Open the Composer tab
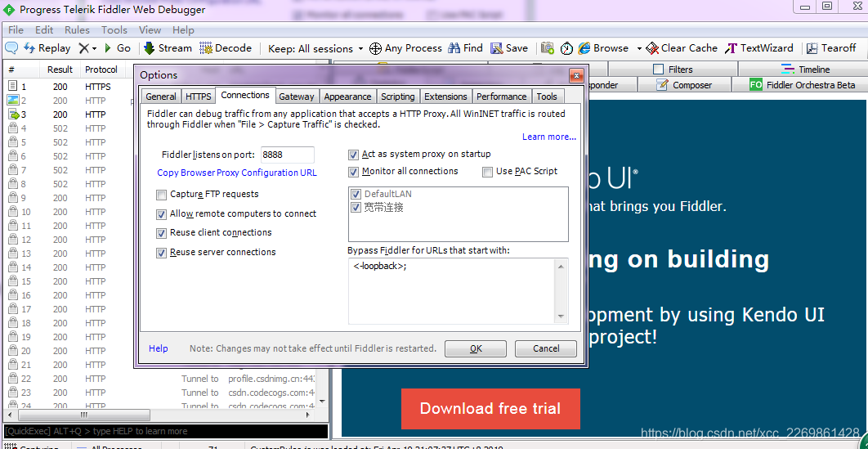The width and height of the screenshot is (868, 449). pyautogui.click(x=685, y=85)
